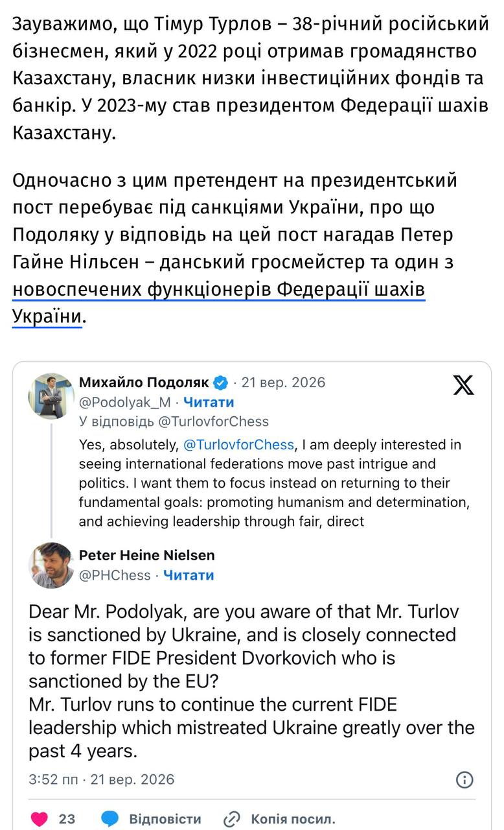Tap the reply speech bubble icon
504x830 pixels.
click(110, 819)
